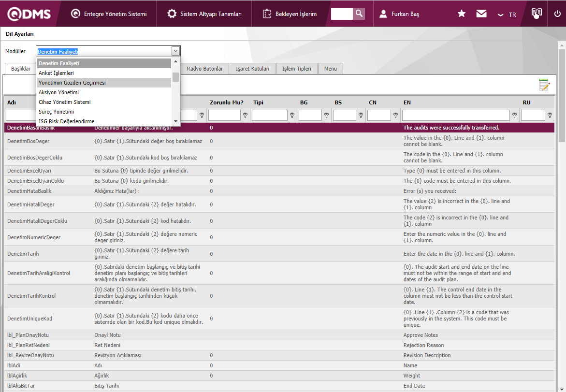Viewport: 566px width, 392px height.
Task: Expand the Modüller dropdown arrow
Action: [x=175, y=51]
